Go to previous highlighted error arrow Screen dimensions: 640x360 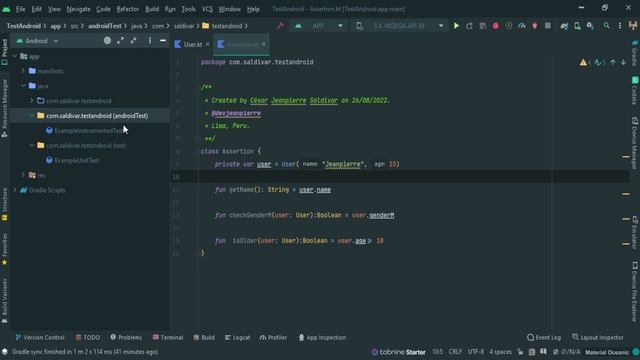pyautogui.click(x=613, y=62)
